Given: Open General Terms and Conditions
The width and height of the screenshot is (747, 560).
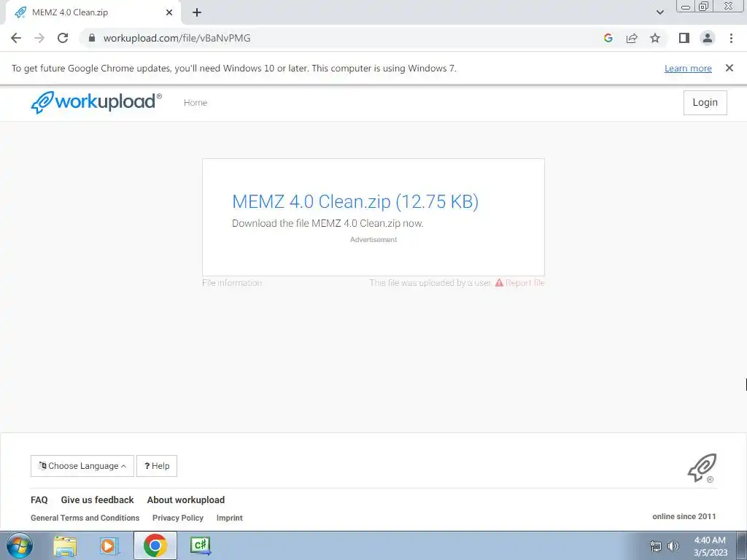Looking at the screenshot, I should [85, 518].
